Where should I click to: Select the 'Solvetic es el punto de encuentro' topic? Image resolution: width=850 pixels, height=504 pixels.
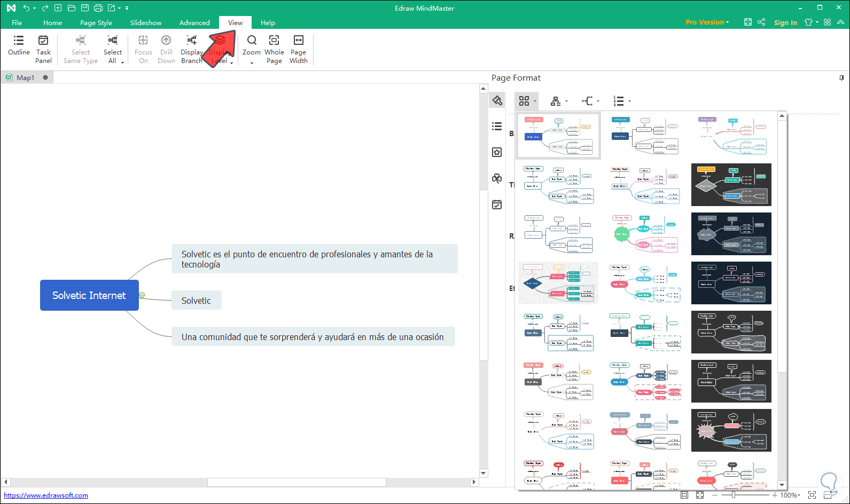pos(315,259)
